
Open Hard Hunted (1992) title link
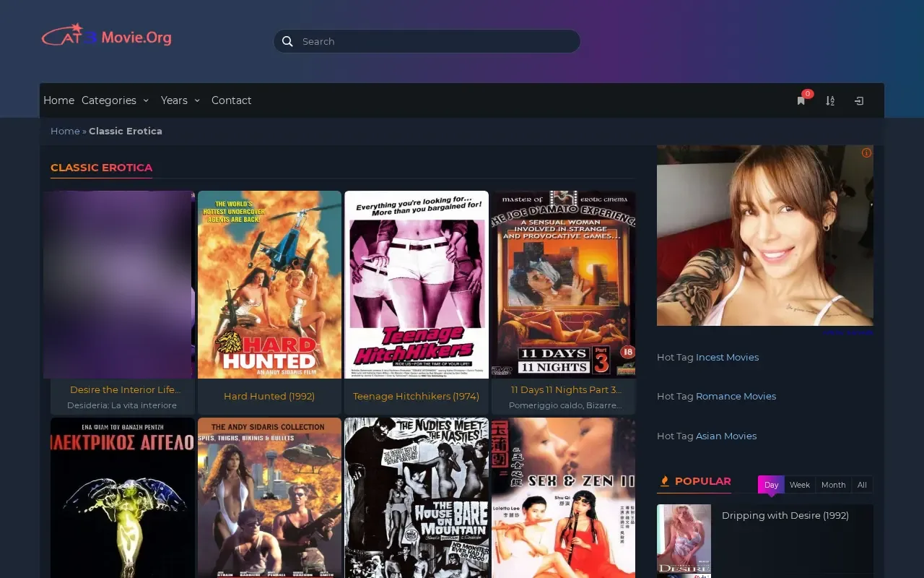(x=269, y=396)
